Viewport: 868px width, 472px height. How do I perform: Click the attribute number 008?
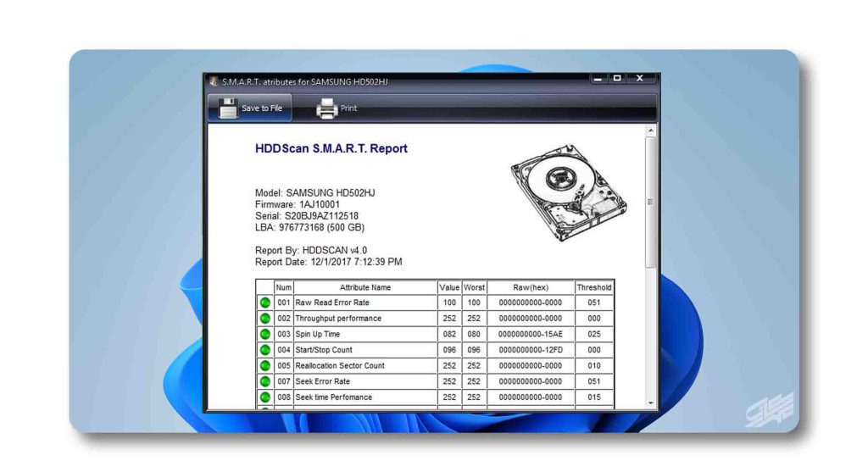(x=283, y=397)
